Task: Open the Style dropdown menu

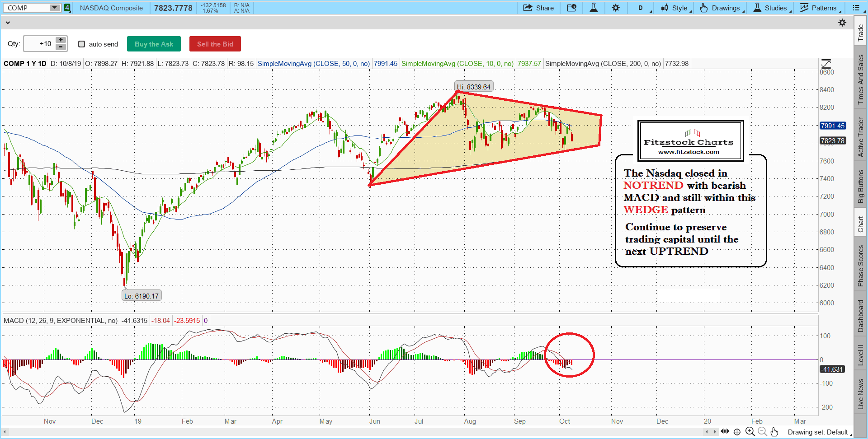Action: click(675, 8)
